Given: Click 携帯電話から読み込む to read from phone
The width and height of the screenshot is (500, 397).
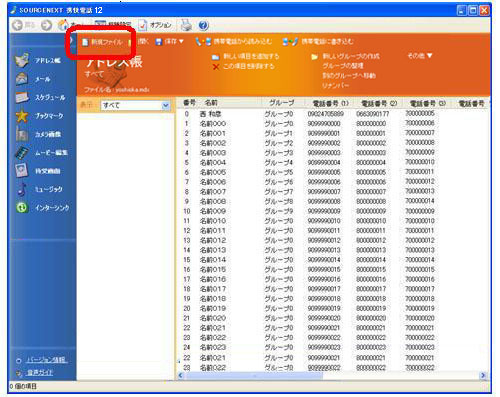Looking at the screenshot, I should [233, 41].
